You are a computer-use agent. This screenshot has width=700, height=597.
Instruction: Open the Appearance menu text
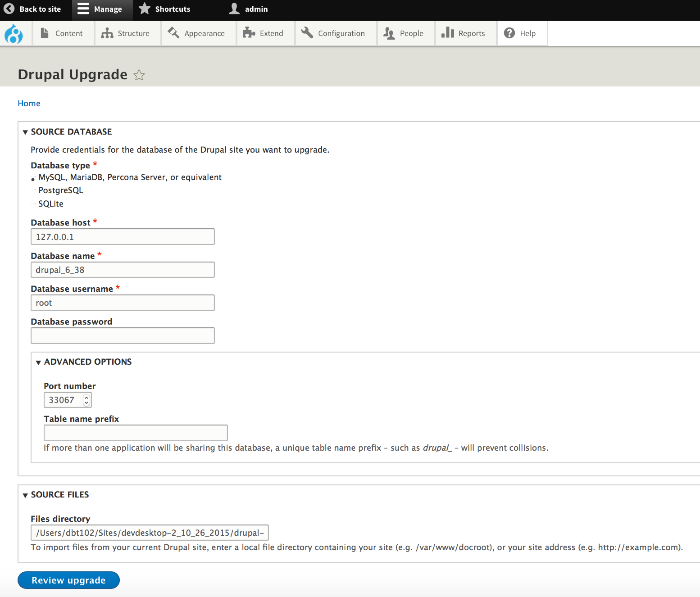click(205, 33)
